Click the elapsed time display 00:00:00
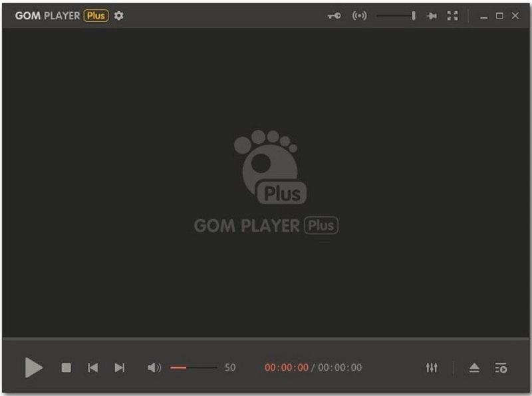The image size is (532, 396). 287,367
